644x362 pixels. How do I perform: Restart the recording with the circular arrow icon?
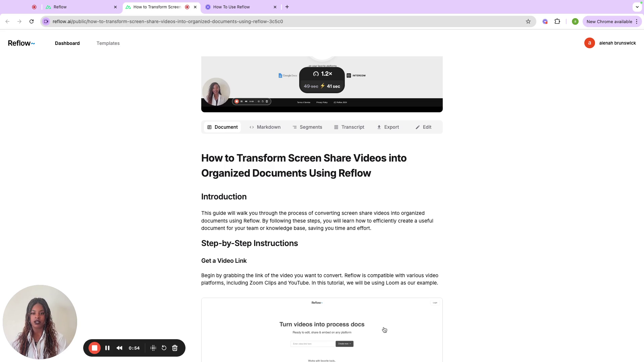pos(164,348)
